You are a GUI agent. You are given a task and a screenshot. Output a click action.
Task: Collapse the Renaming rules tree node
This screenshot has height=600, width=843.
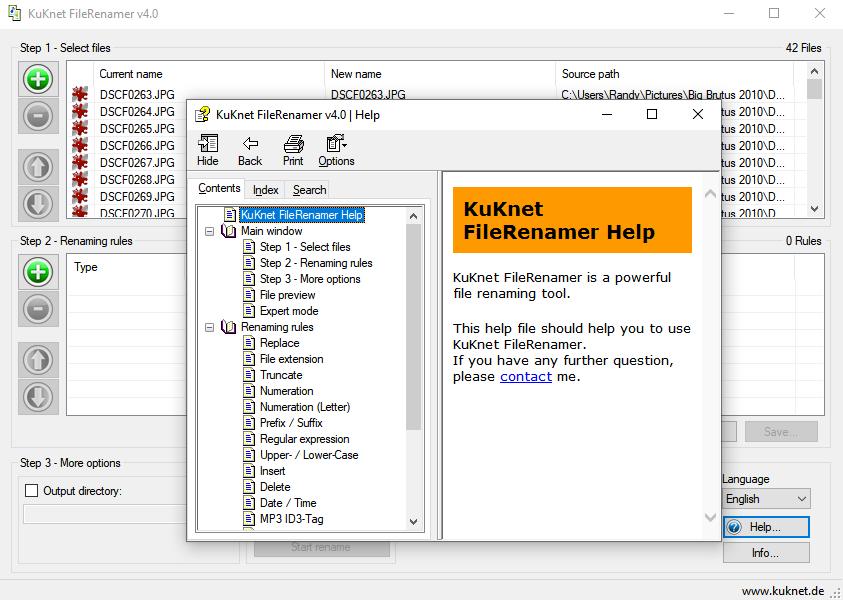[209, 327]
